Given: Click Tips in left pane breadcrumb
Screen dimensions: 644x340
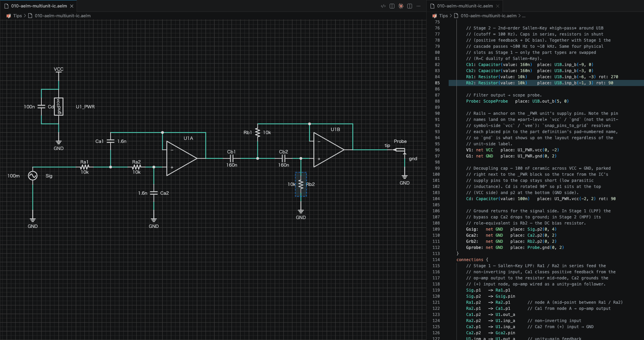Looking at the screenshot, I should (x=18, y=16).
